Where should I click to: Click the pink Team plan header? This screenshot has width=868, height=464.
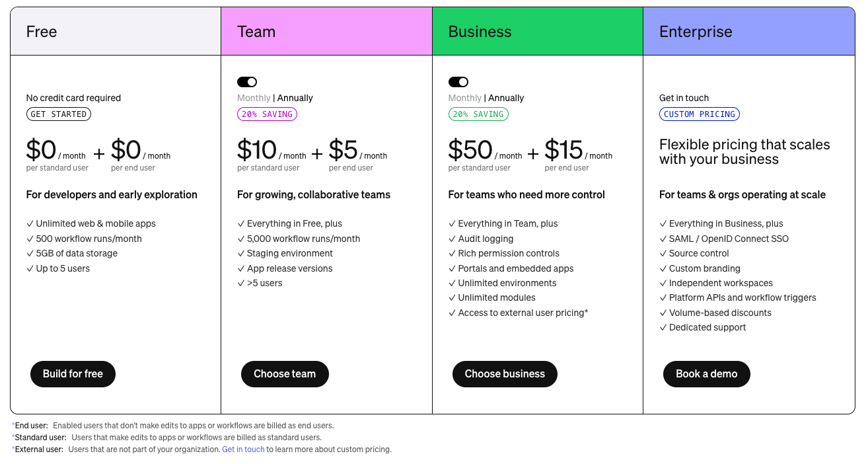(326, 32)
